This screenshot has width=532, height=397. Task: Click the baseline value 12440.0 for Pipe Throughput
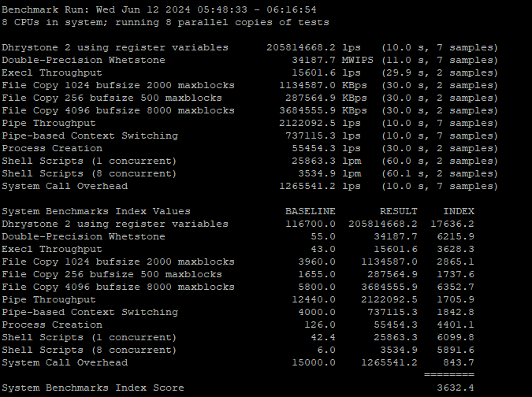coord(314,299)
